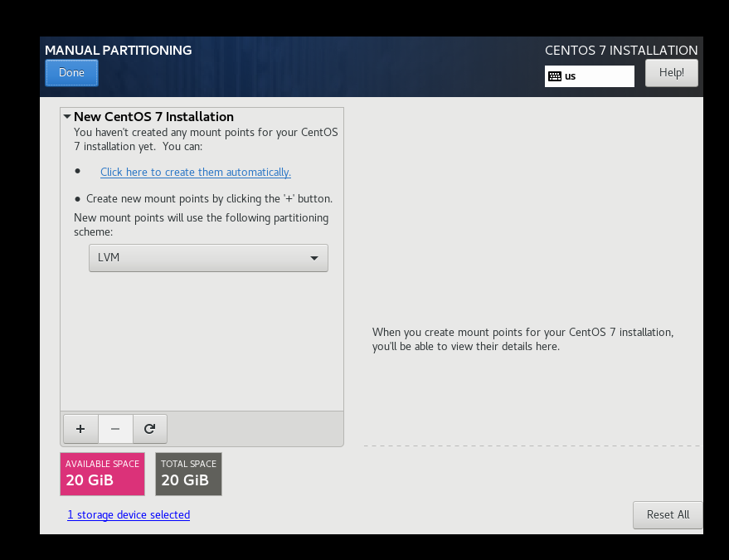Open the LVM partitioning scheme dropdown
Image resolution: width=729 pixels, height=560 pixels.
tap(208, 258)
